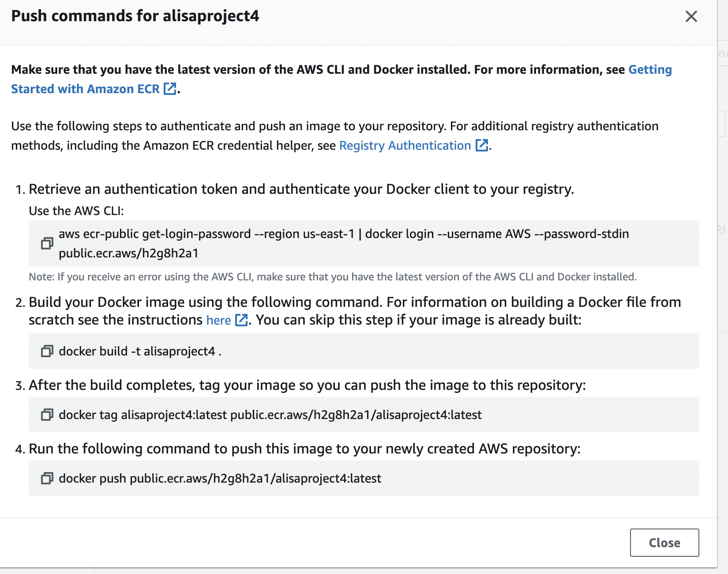This screenshot has width=728, height=574.
Task: Click the 'Use the AWS CLI:' label
Action: [x=76, y=211]
